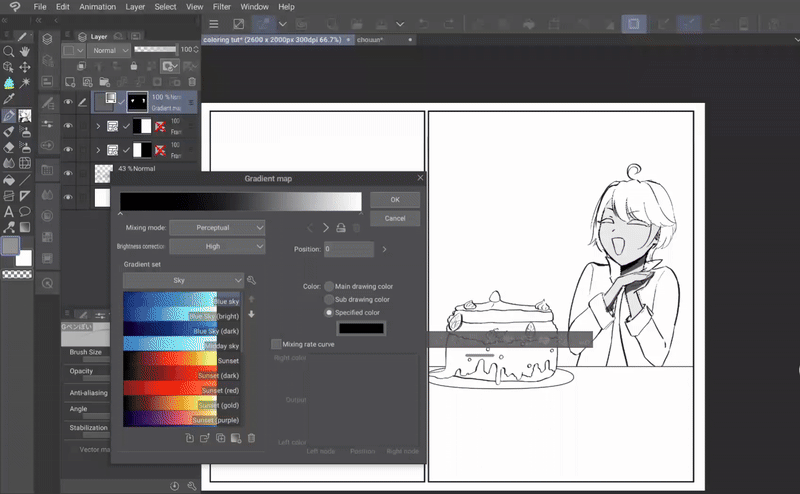
Task: Open the Mixing mode Perceptual dropdown
Action: (x=217, y=228)
